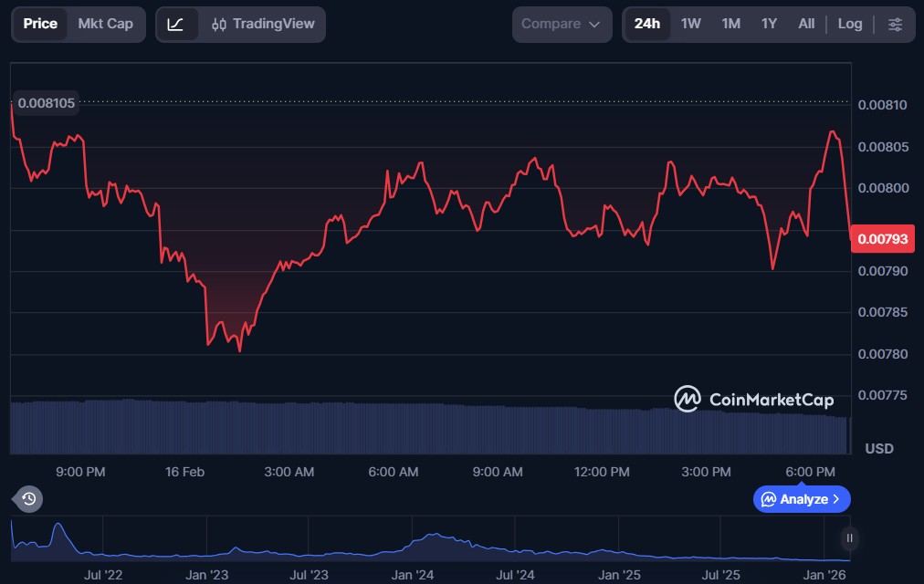
Task: Click Jan '24 on the mini timeline
Action: 413,575
